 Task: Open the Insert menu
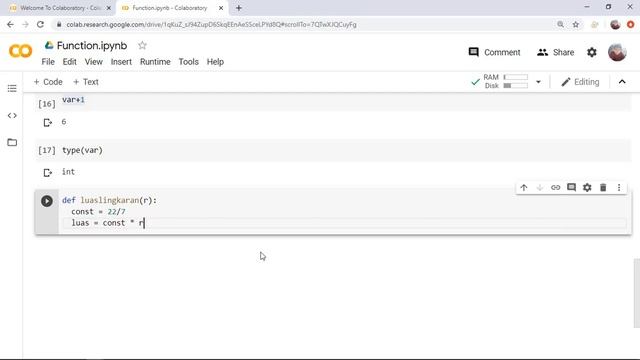coord(121,62)
